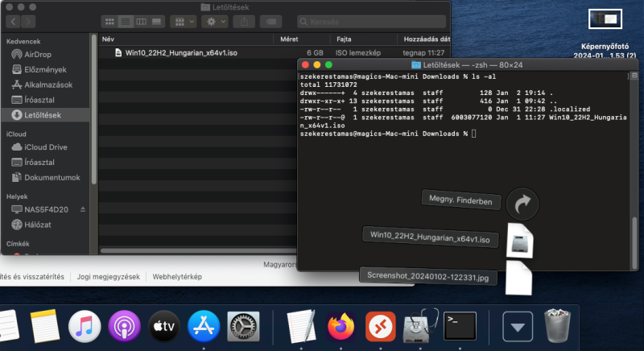Click the curved arrow open-in-Finder icon
Screen dimensions: 644x351
coord(522,204)
